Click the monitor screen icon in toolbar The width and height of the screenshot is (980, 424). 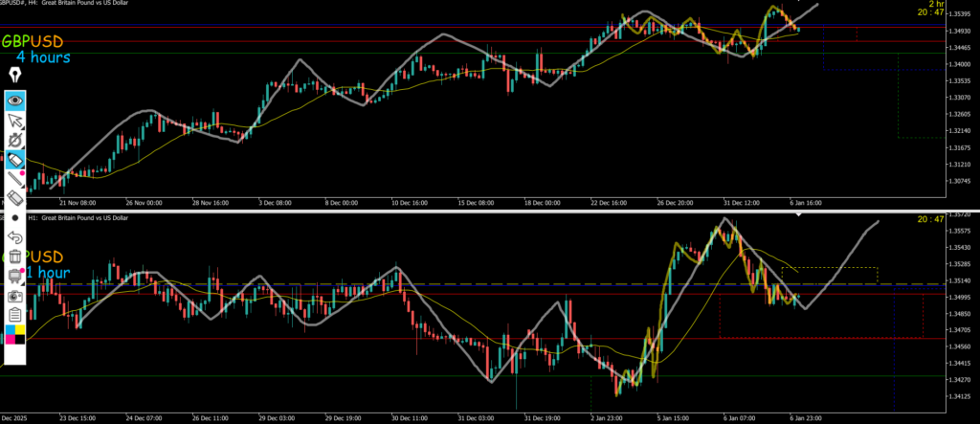click(x=15, y=276)
